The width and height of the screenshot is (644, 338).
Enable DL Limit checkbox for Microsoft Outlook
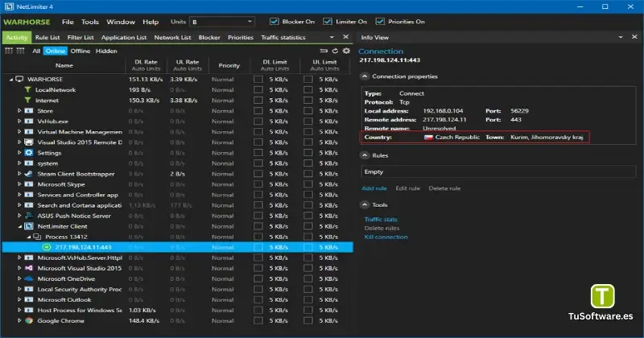[x=258, y=300]
